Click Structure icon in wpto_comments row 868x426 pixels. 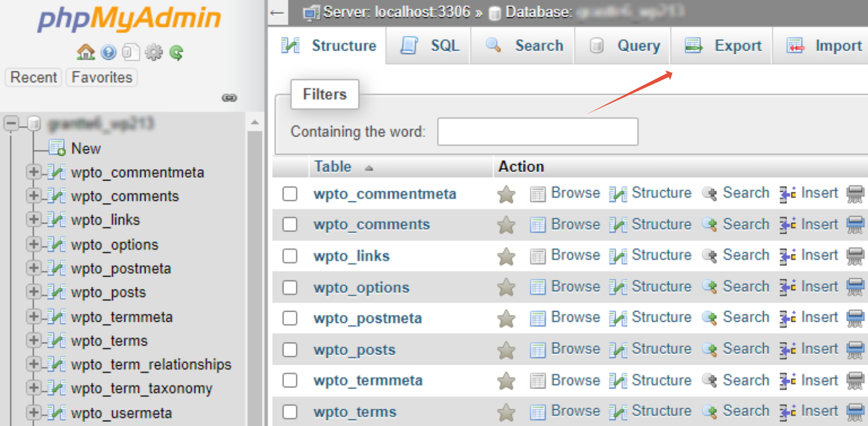618,225
